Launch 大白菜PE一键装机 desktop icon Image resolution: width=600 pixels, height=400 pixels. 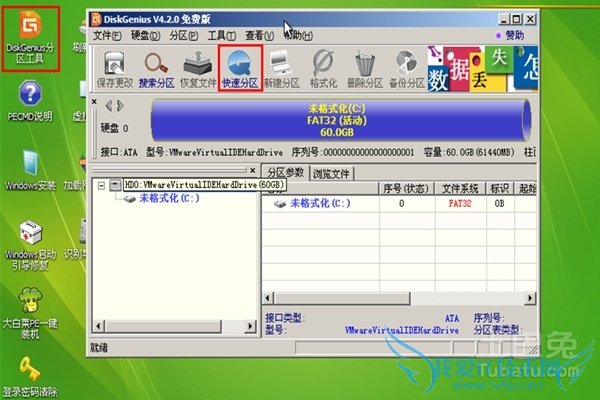pos(30,313)
